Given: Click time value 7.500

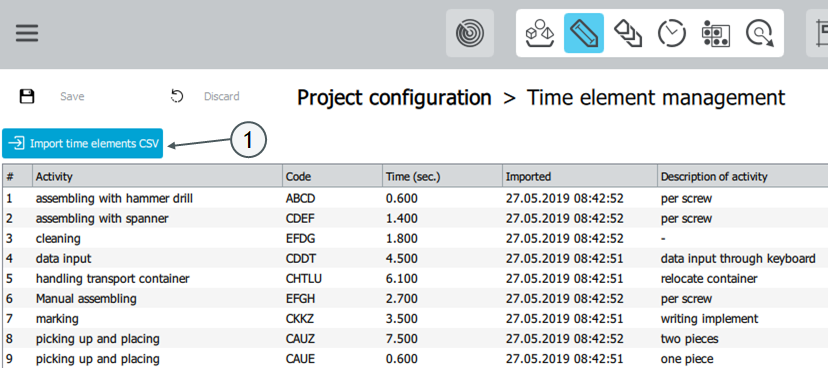Looking at the screenshot, I should tap(401, 339).
